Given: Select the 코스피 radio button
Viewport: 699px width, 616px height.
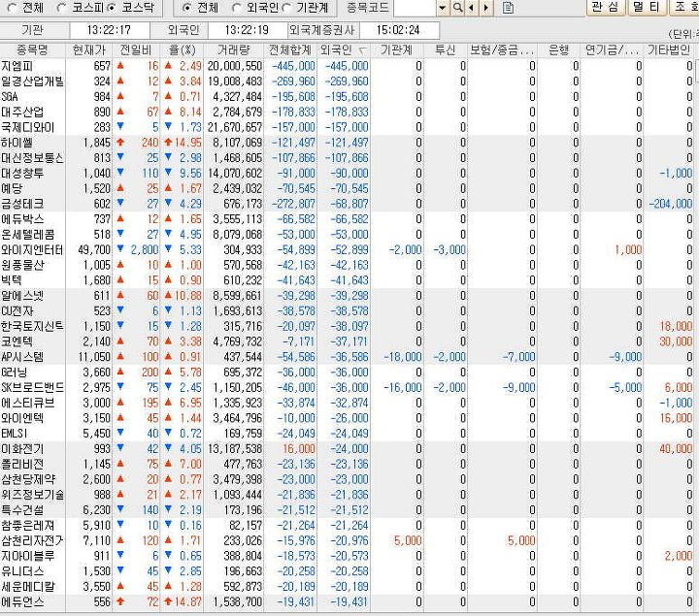Looking at the screenshot, I should point(61,8).
